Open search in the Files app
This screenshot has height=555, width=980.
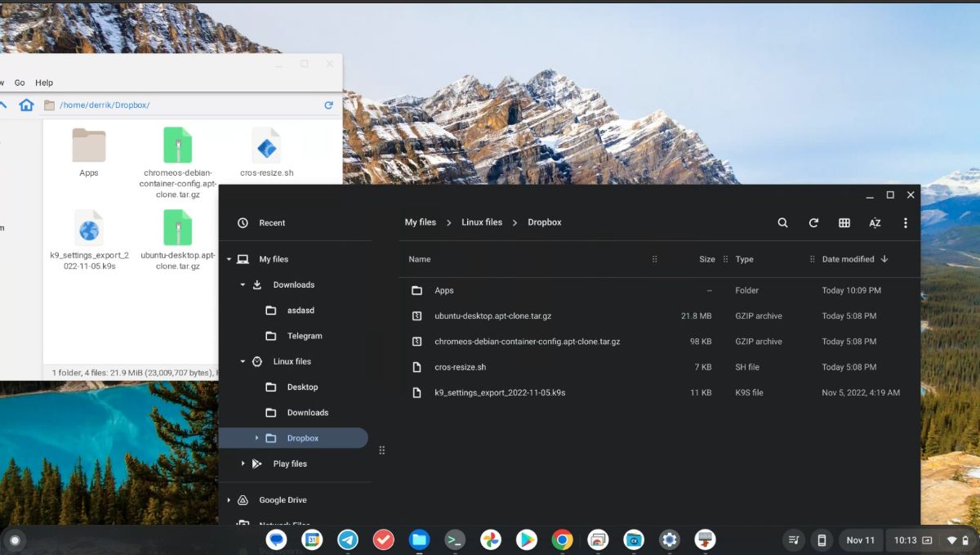click(782, 222)
